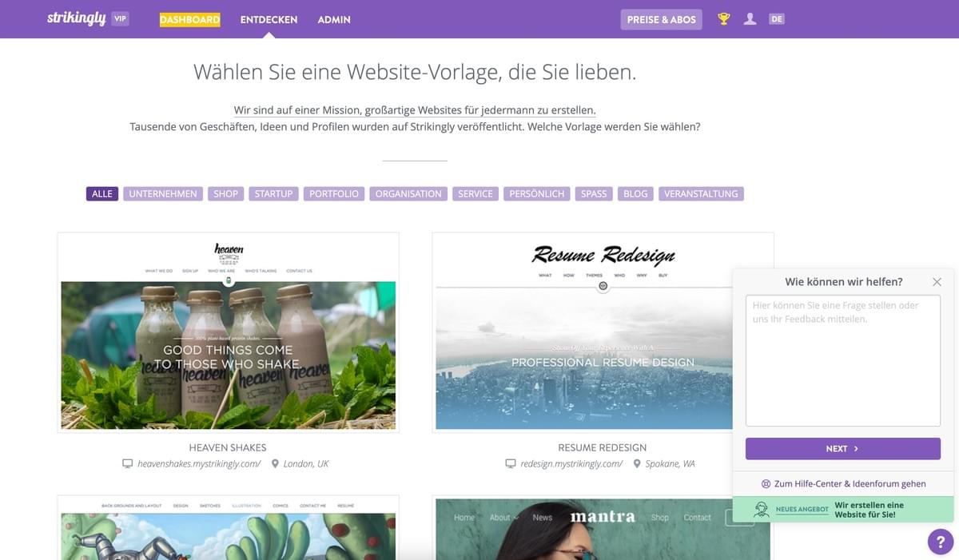959x560 pixels.
Task: Click the Strikingly logo
Action: click(77, 18)
